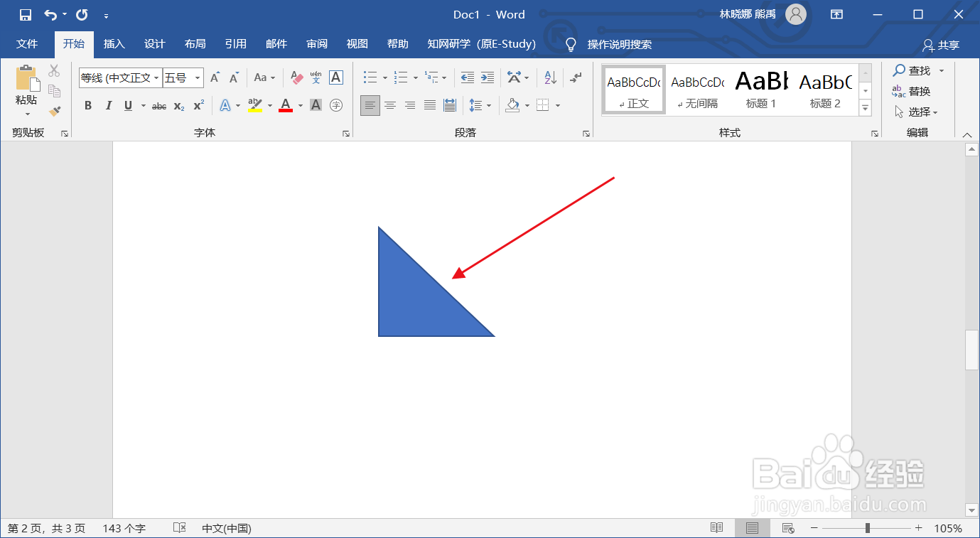Decrease the paragraph indent
This screenshot has width=980, height=538.
(468, 77)
